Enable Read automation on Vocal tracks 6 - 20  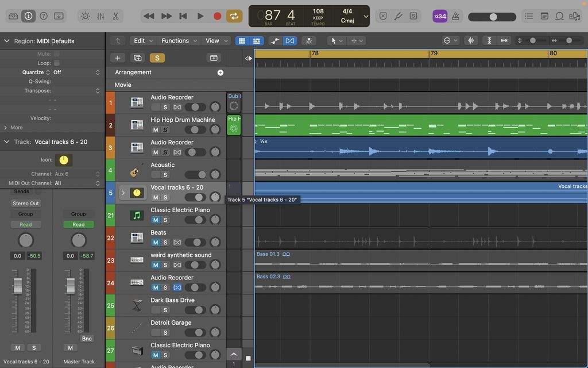tap(26, 224)
